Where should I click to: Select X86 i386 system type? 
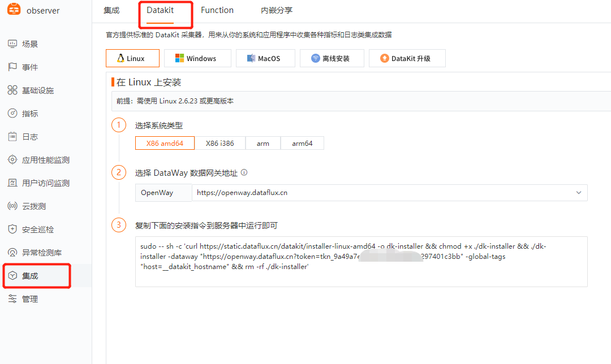point(220,143)
